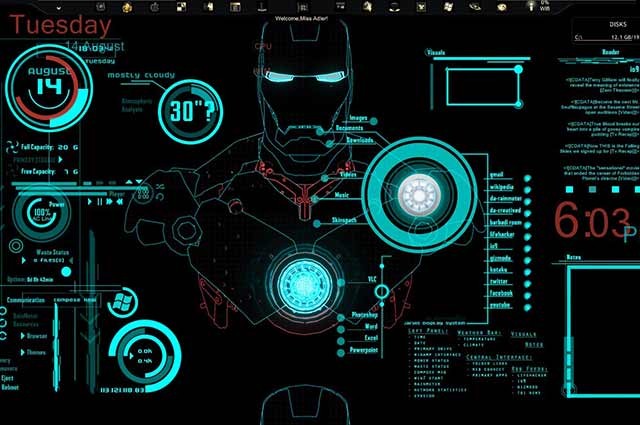
Task: Click the cyan dot under Waste Station
Action: [66, 271]
